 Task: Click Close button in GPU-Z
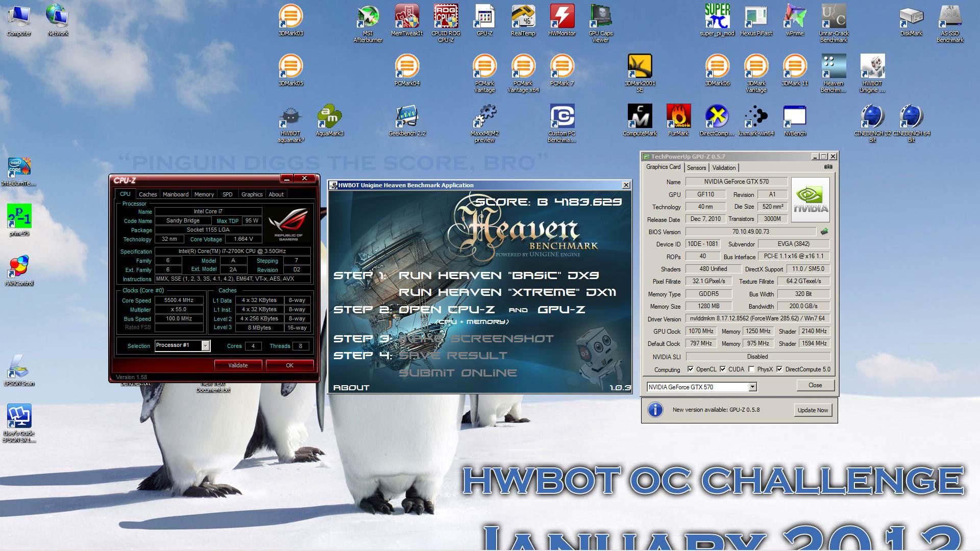click(815, 385)
